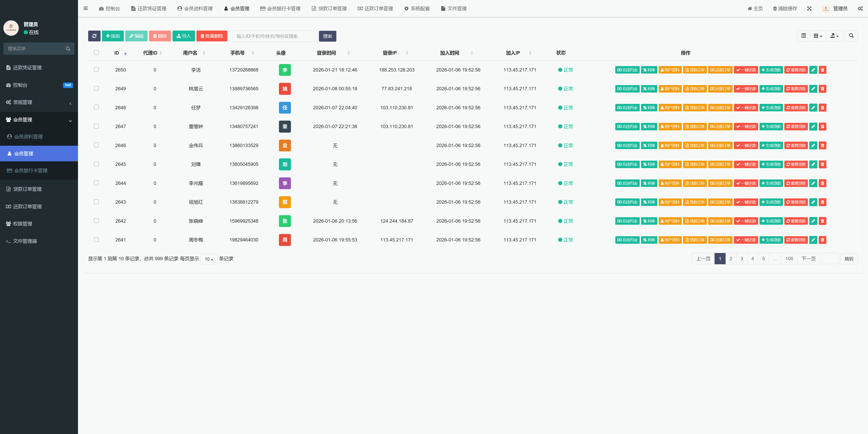Switch to the 贷款订单管理 top tab
Image resolution: width=868 pixels, height=434 pixels.
point(329,8)
